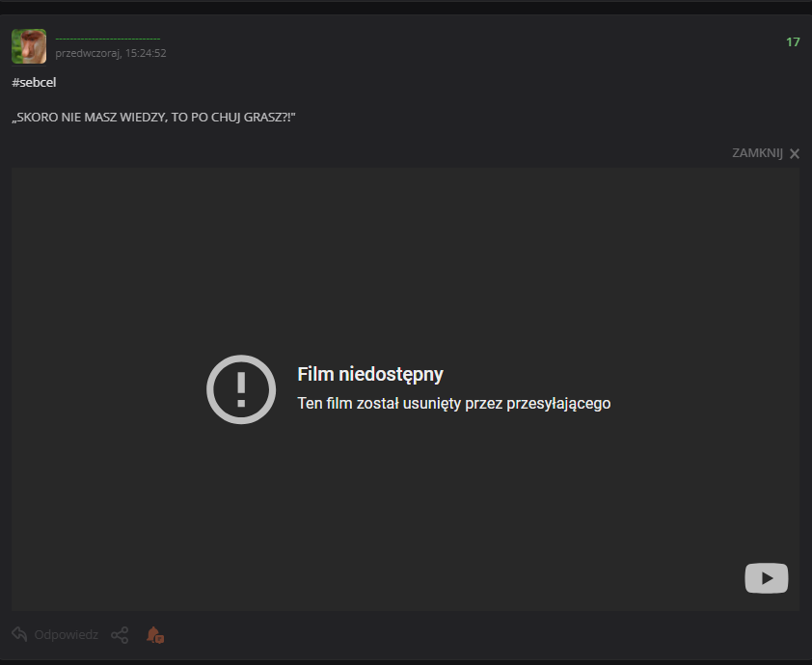The height and width of the screenshot is (665, 812).
Task: Click the word 'przedwczoraj' in the post date
Action: (87, 53)
